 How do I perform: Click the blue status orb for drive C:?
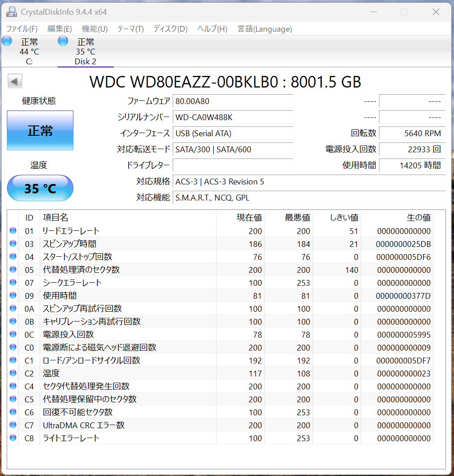coord(7,41)
